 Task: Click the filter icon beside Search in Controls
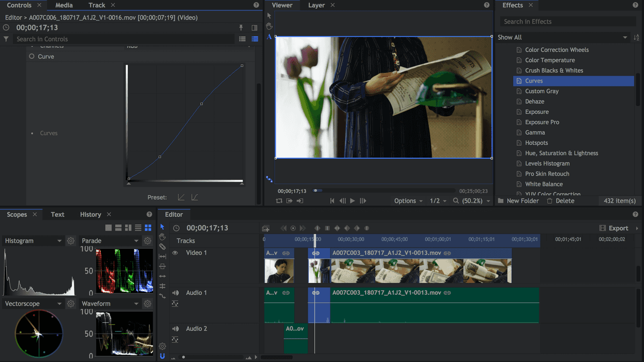point(6,39)
